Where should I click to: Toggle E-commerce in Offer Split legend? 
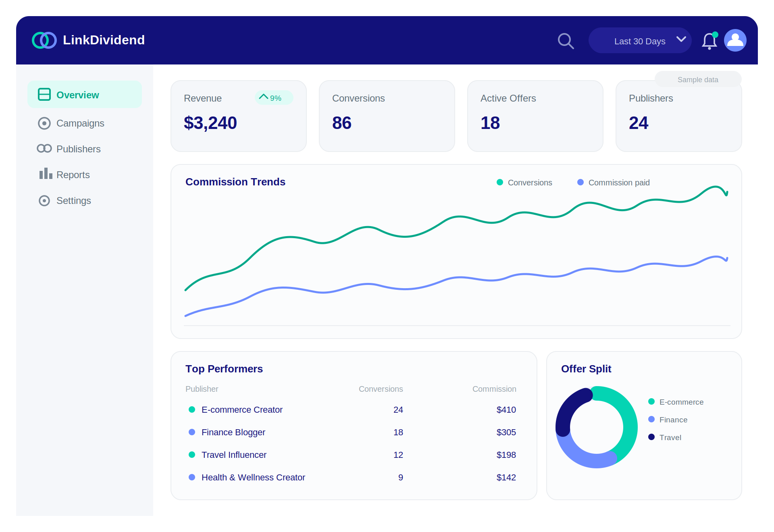point(676,402)
